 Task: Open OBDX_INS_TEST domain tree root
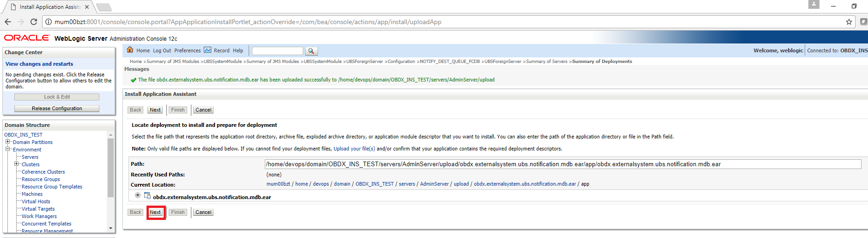tap(23, 135)
